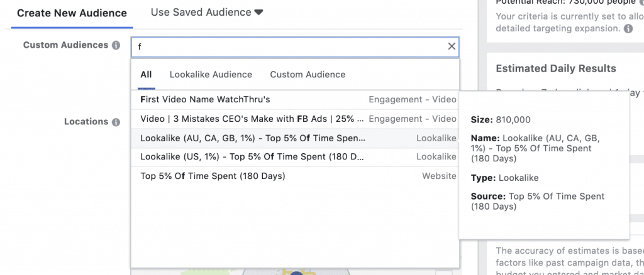Clear the custom audience search field

pyautogui.click(x=452, y=46)
